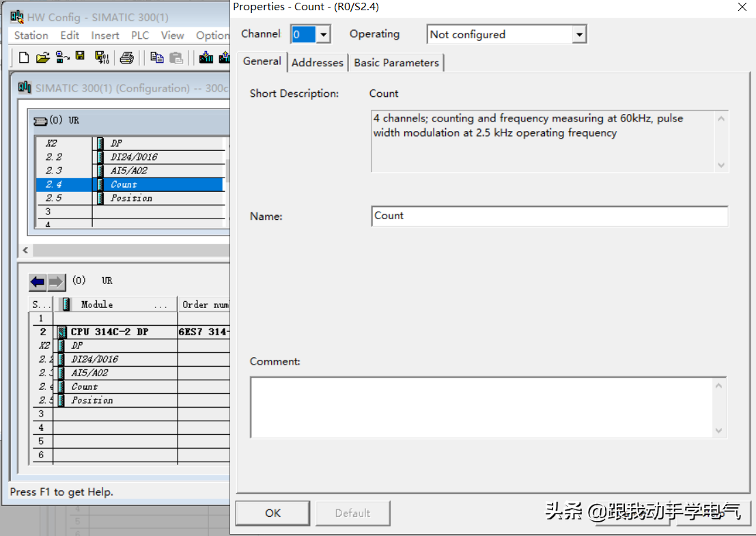This screenshot has height=536, width=756.
Task: Open the PLC menu
Action: pos(140,36)
